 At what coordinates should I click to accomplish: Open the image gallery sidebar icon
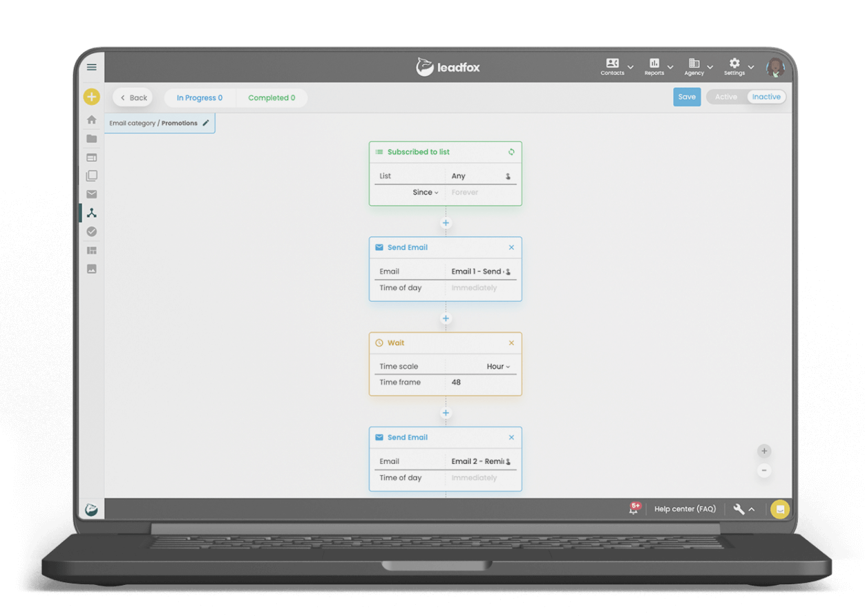click(91, 269)
